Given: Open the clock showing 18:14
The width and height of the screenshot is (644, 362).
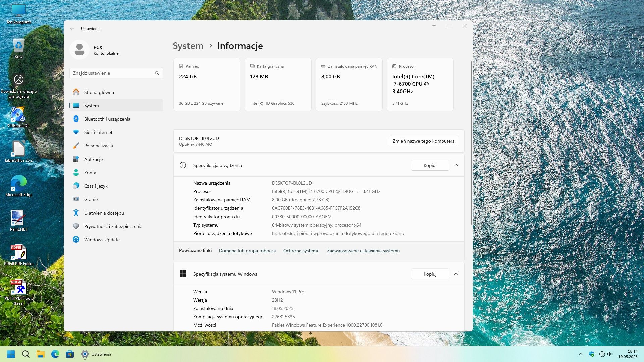Looking at the screenshot, I should 628,354.
